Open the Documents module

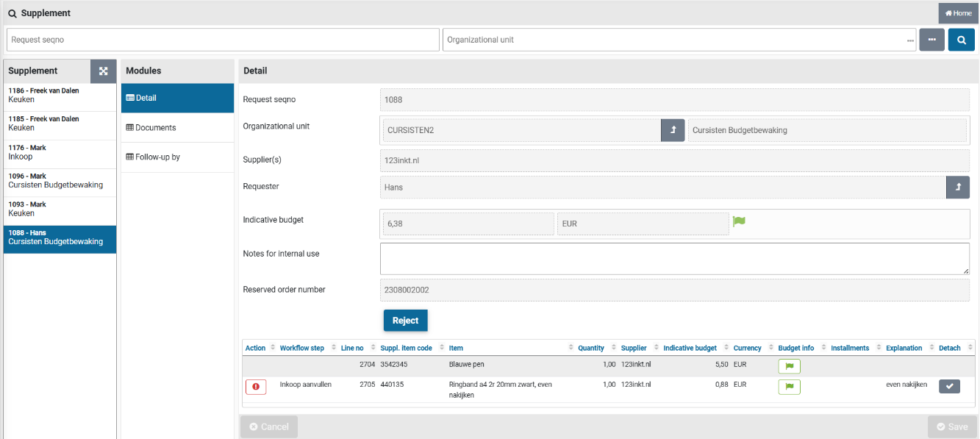point(155,128)
